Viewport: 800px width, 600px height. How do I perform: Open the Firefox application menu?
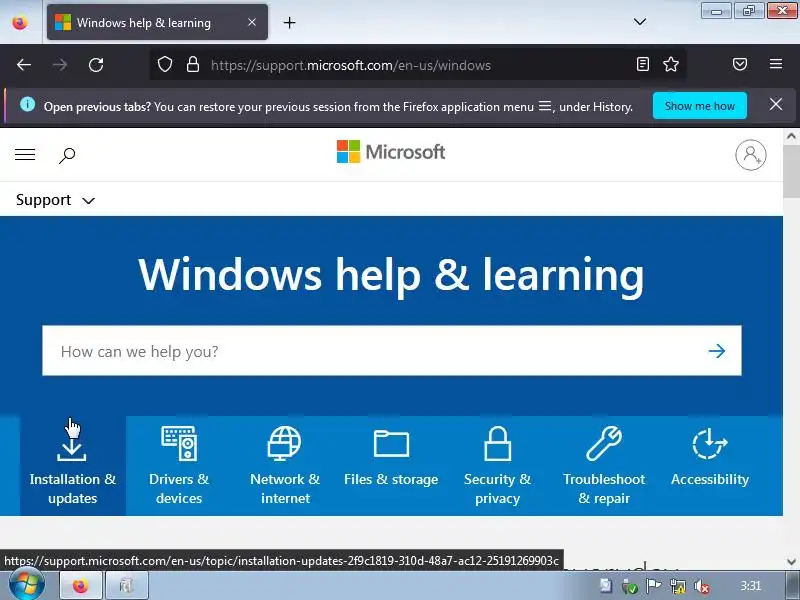click(x=776, y=64)
